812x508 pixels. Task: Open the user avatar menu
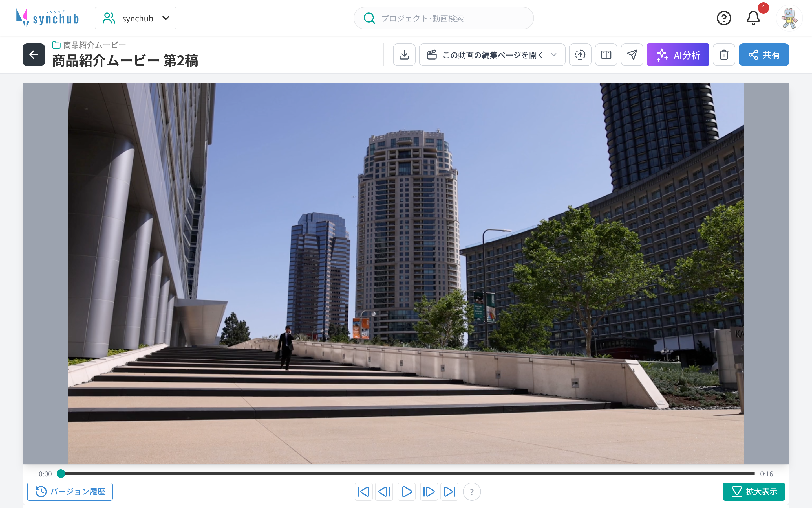789,18
